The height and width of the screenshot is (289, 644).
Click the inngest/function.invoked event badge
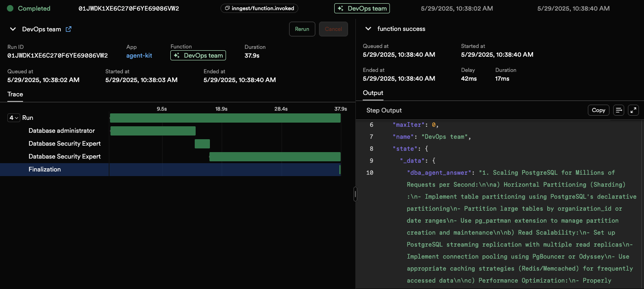pos(260,8)
